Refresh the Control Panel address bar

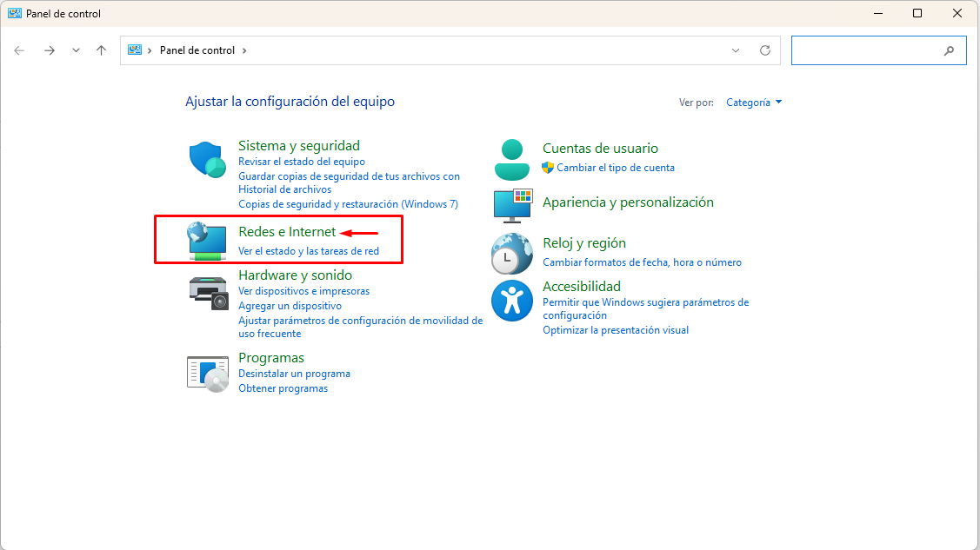coord(765,50)
